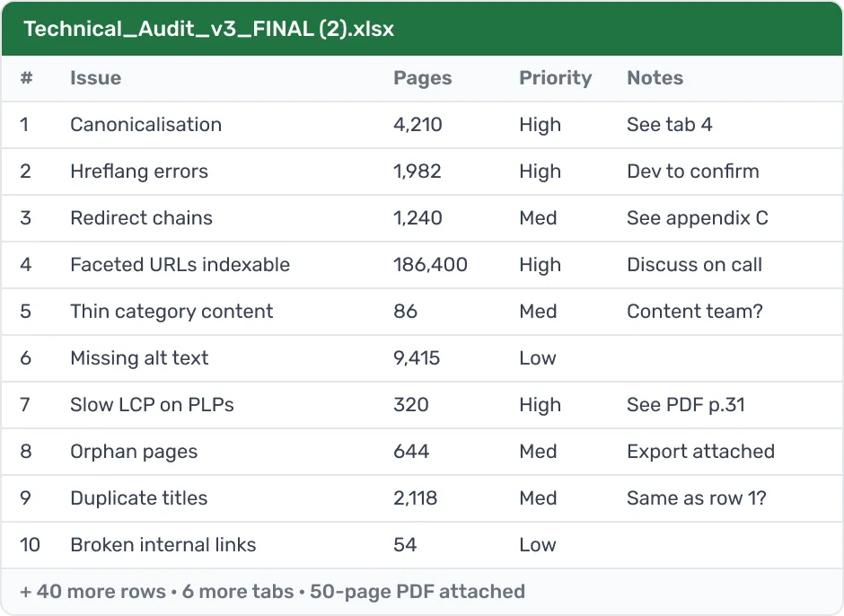This screenshot has width=844, height=616.
Task: Click the See tab 4 note
Action: (670, 125)
